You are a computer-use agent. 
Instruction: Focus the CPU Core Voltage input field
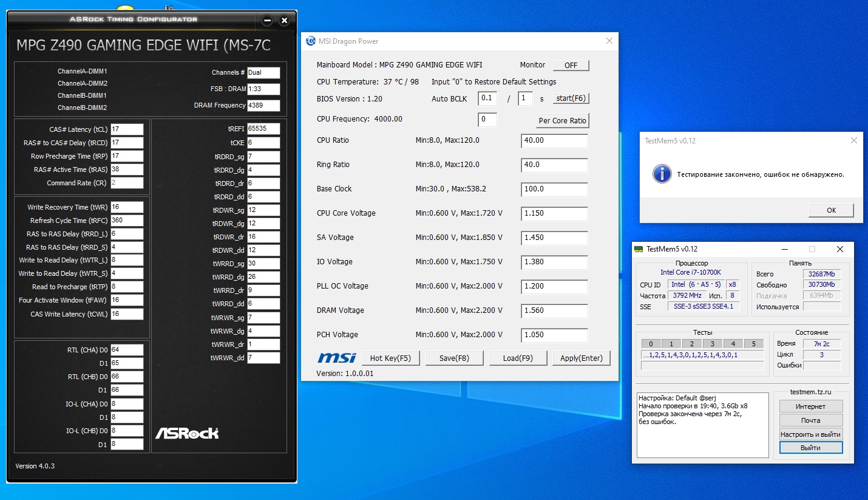click(x=554, y=214)
